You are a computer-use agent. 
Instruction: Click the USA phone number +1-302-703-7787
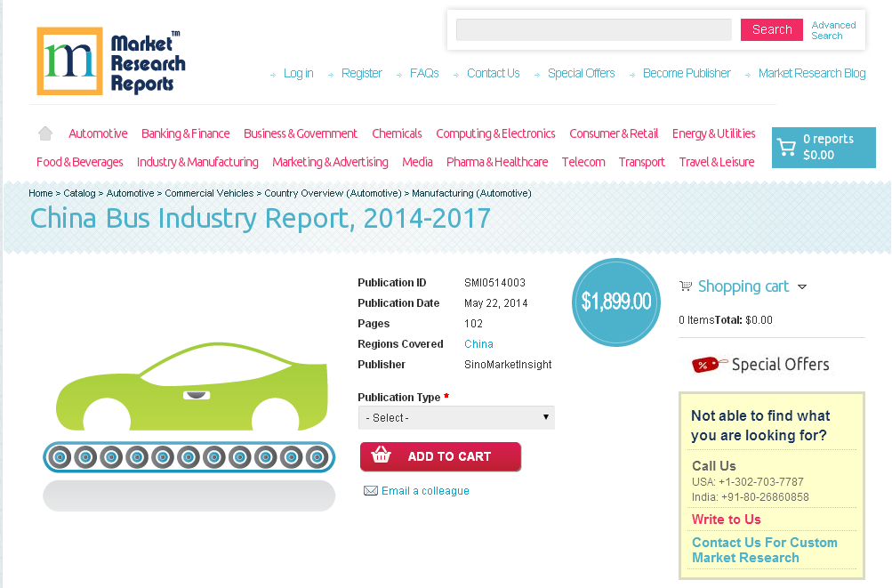(x=761, y=481)
